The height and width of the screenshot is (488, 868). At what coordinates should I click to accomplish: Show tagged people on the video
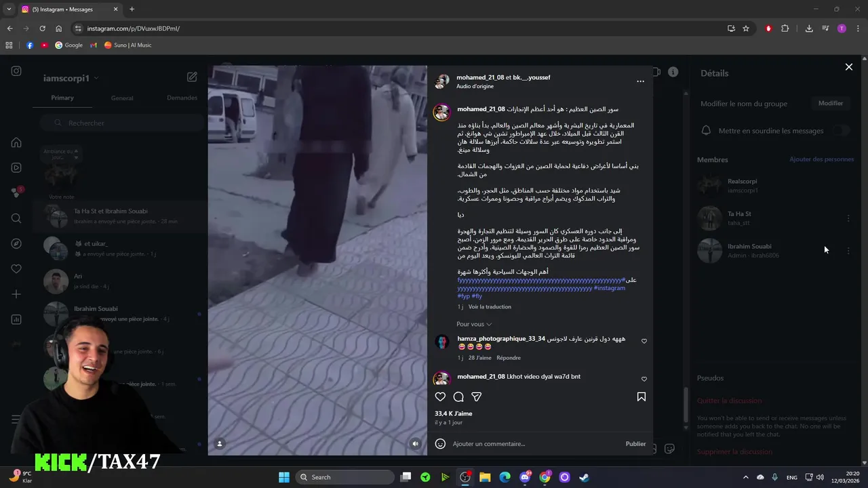tap(220, 444)
